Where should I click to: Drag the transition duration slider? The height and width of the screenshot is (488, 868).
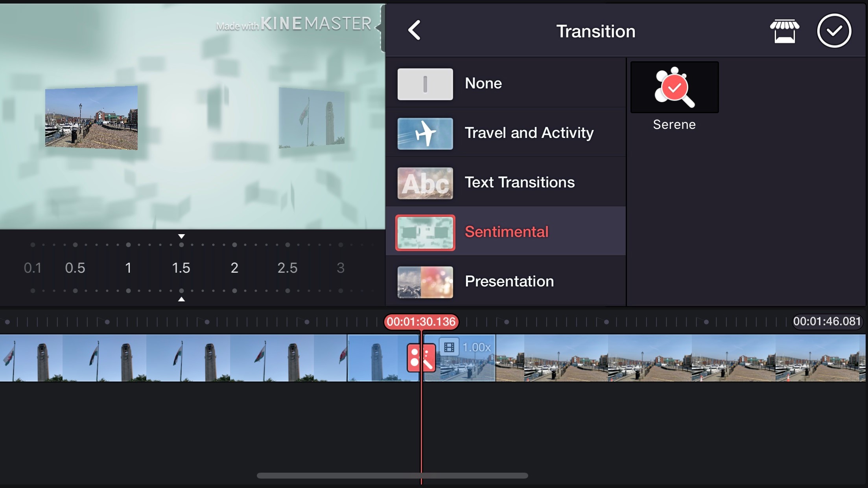(x=182, y=268)
